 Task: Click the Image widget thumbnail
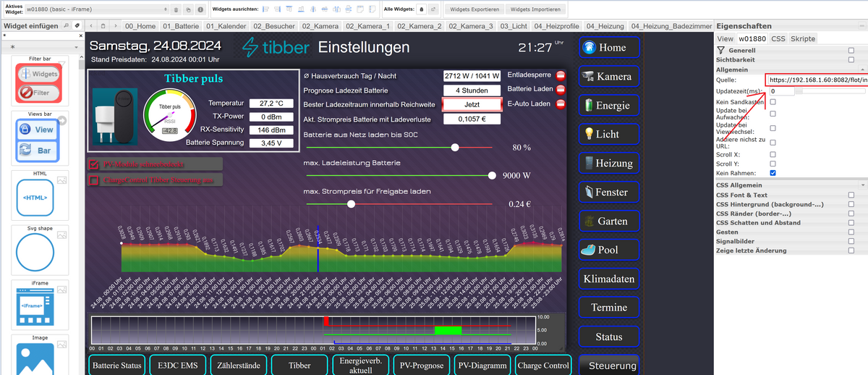click(40, 355)
